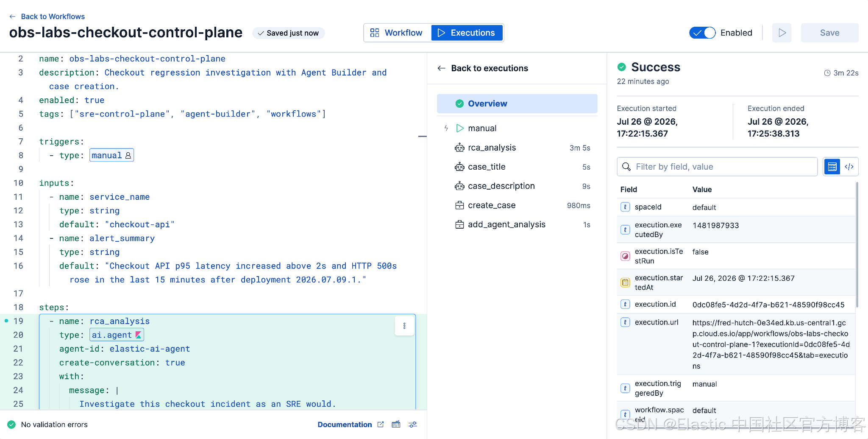Viewport: 868px width, 439px height.
Task: Switch to the Workflow tab
Action: (398, 33)
